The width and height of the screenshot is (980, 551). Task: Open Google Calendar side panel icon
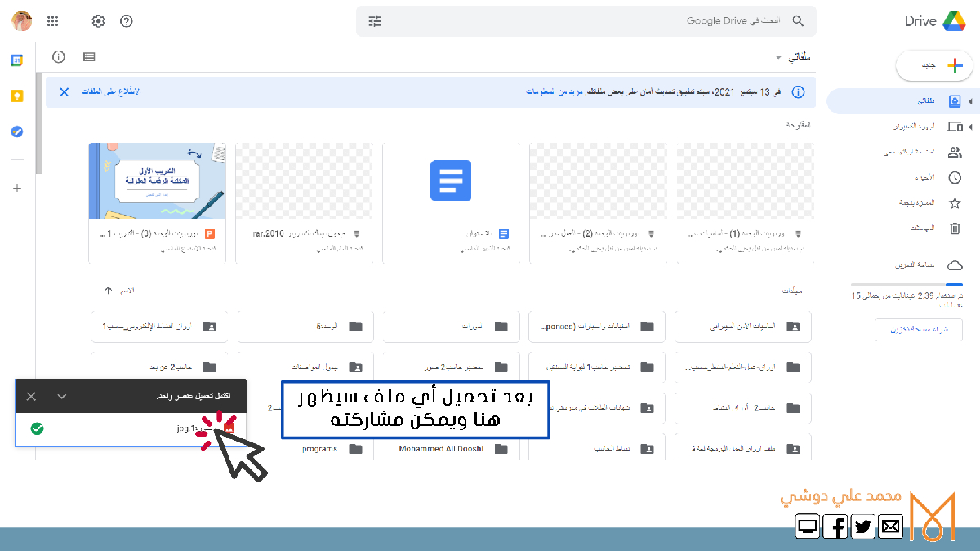[17, 60]
